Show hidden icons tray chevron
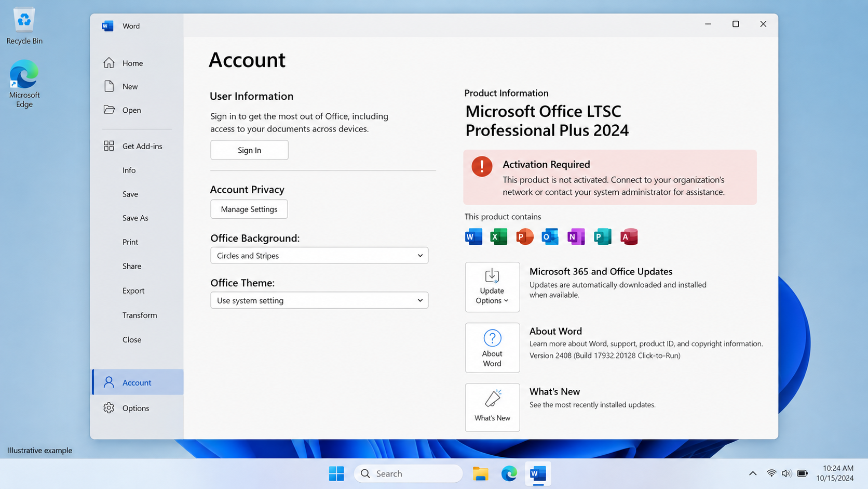This screenshot has width=868, height=489. 753,473
